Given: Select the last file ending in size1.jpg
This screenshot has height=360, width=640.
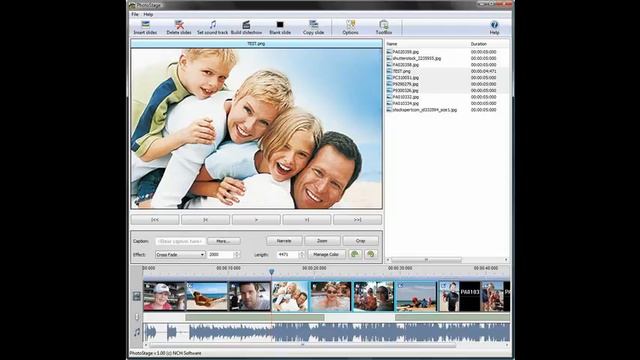Looking at the screenshot, I should coord(424,110).
